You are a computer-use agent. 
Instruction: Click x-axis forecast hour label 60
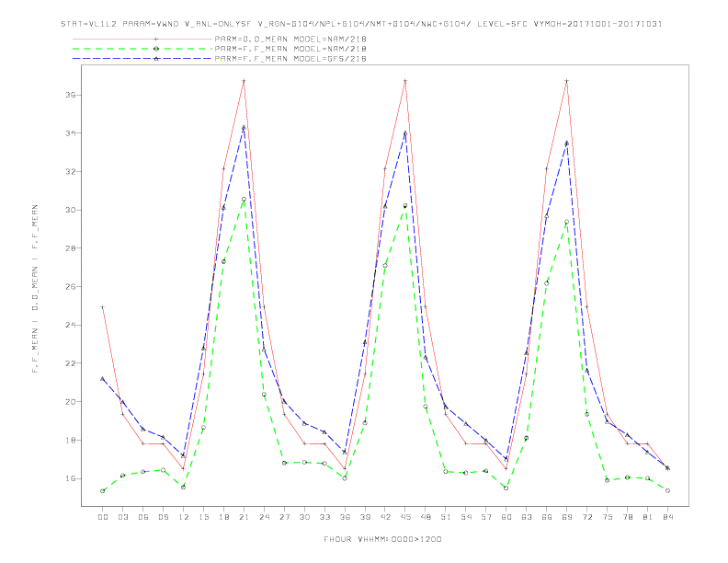coord(506,517)
